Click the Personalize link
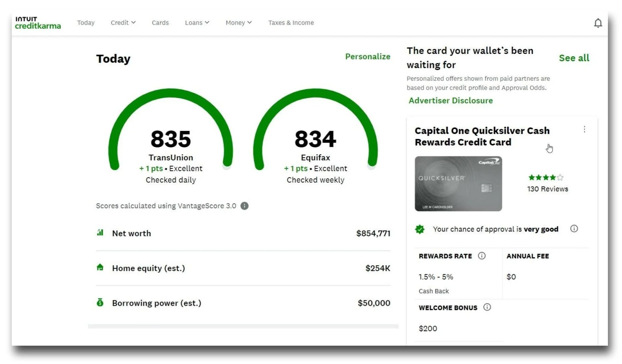 (368, 57)
